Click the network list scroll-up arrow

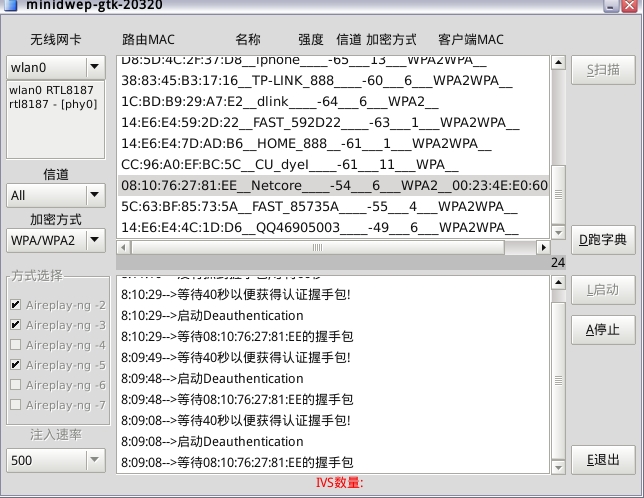558,64
